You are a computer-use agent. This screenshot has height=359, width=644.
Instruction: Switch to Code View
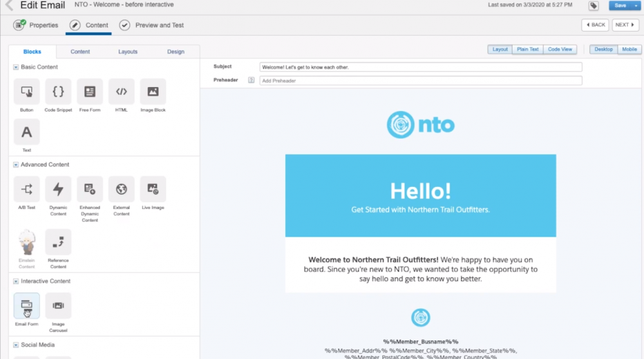560,50
